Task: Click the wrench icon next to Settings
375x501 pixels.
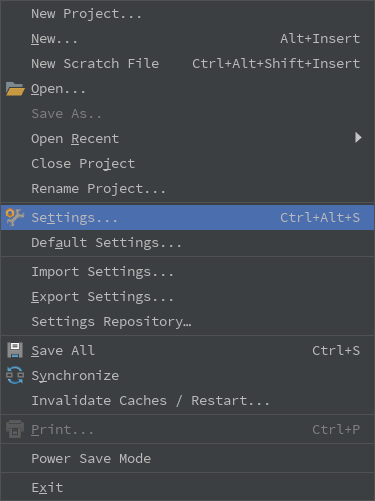Action: 15,217
